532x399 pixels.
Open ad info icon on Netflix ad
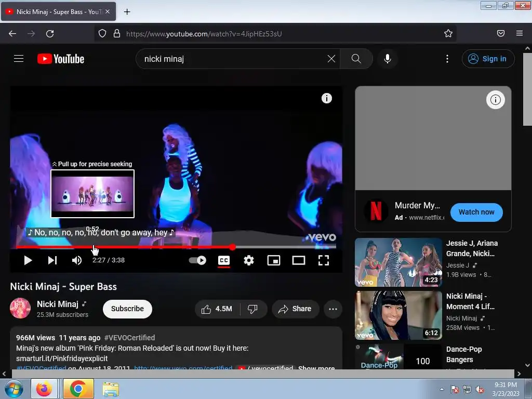pos(495,100)
